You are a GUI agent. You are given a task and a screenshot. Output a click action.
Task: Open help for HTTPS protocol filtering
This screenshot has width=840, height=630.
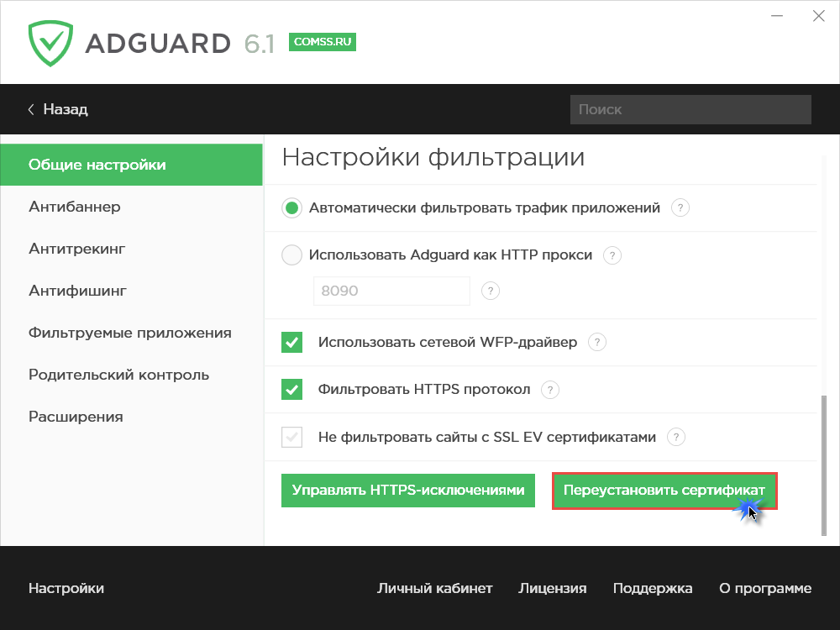point(549,390)
